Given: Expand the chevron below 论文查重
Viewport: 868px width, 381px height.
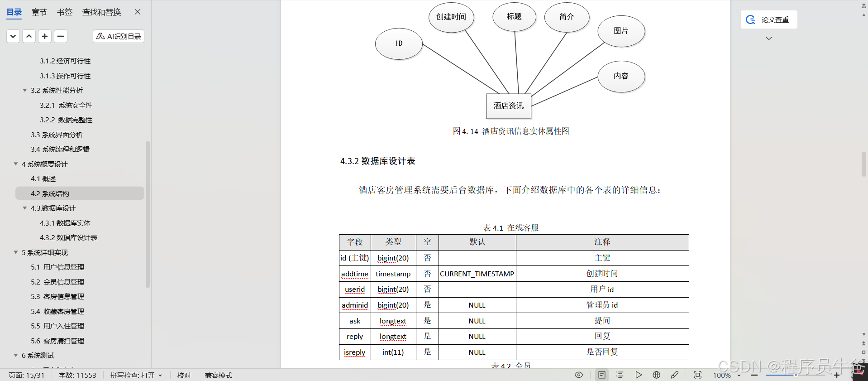Looking at the screenshot, I should coord(768,39).
